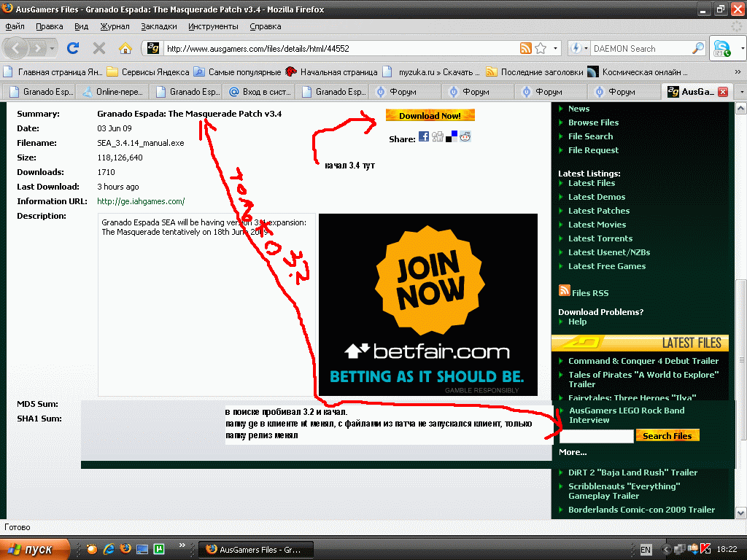Open the Файл menu
This screenshot has height=560, width=747.
[15, 27]
